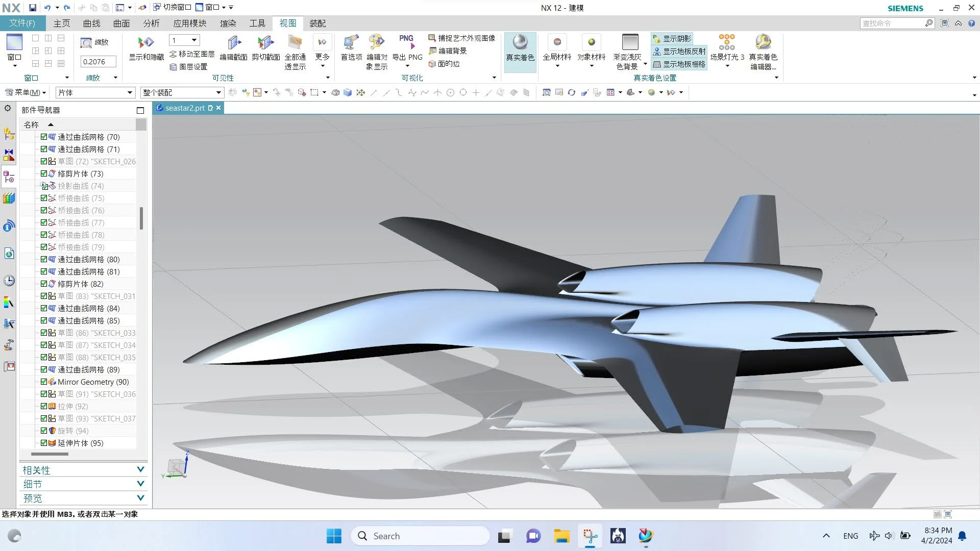
Task: Open the 文件(F) menu
Action: click(22, 23)
